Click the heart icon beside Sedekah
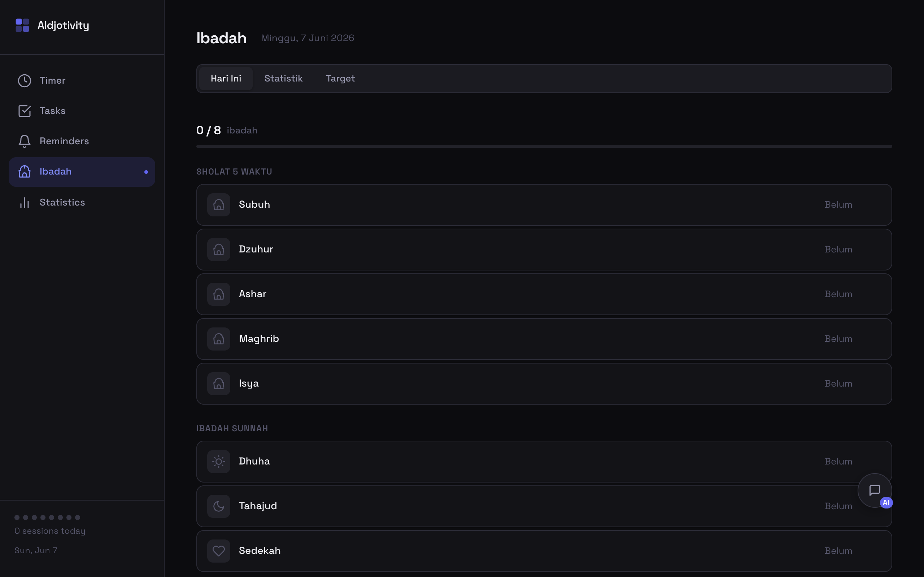The height and width of the screenshot is (577, 924). click(218, 551)
